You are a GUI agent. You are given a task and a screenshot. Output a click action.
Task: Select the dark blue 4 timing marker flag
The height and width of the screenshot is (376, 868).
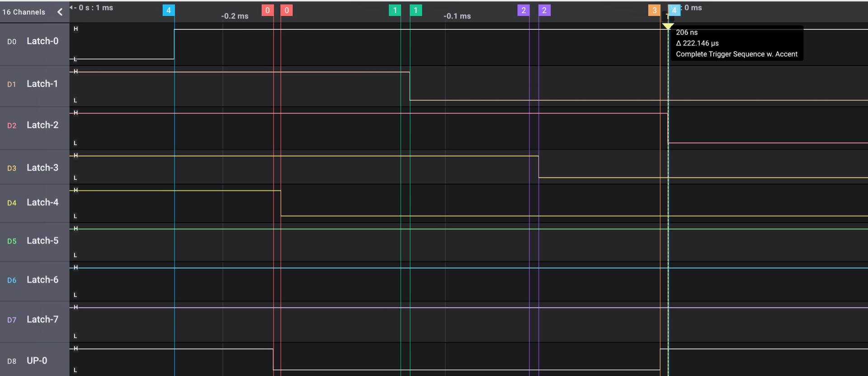(x=169, y=10)
